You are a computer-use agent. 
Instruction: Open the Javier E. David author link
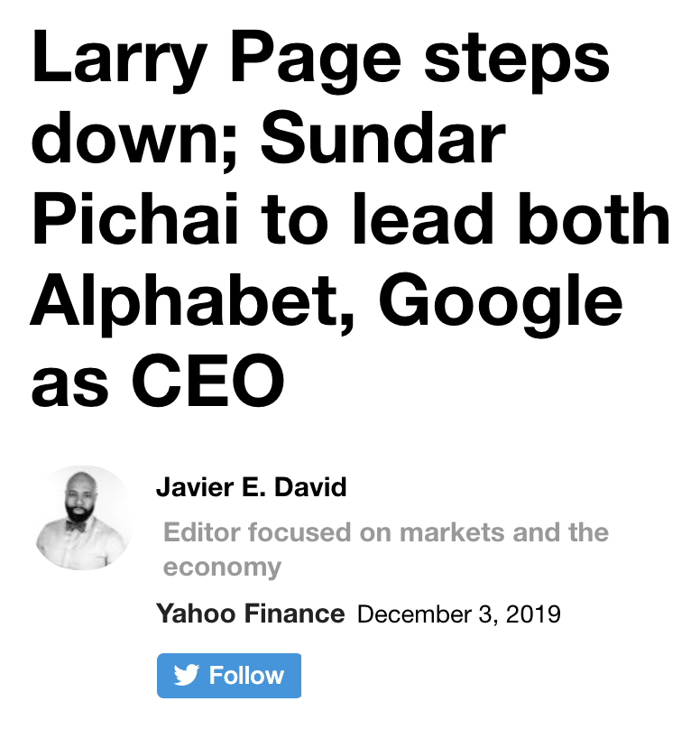pos(252,487)
